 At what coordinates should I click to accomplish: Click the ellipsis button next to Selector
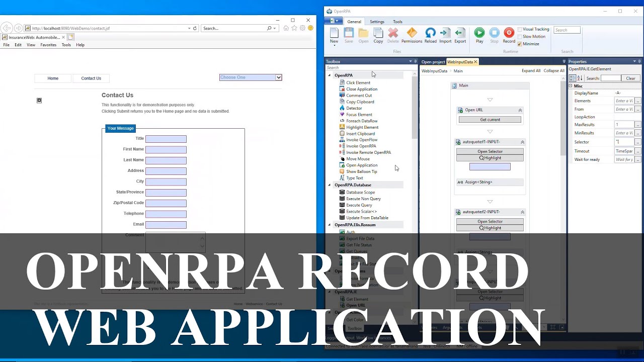pos(637,142)
